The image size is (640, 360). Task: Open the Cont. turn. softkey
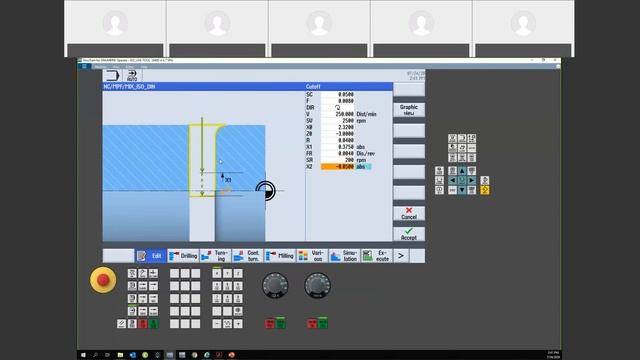click(x=248, y=256)
